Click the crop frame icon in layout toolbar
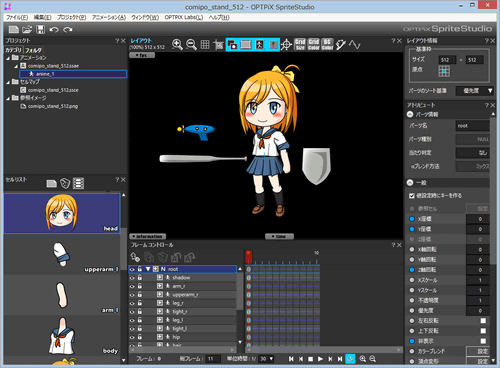The image size is (500, 368). [x=218, y=45]
